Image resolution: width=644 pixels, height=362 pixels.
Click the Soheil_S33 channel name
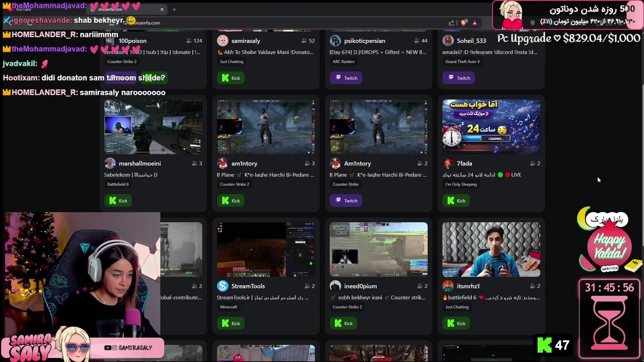471,41
